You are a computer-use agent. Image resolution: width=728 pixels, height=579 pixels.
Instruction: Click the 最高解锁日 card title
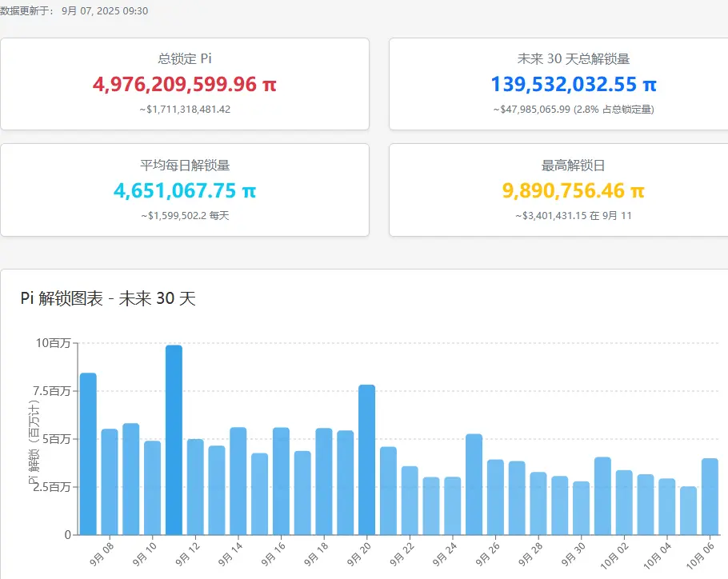pos(574,166)
